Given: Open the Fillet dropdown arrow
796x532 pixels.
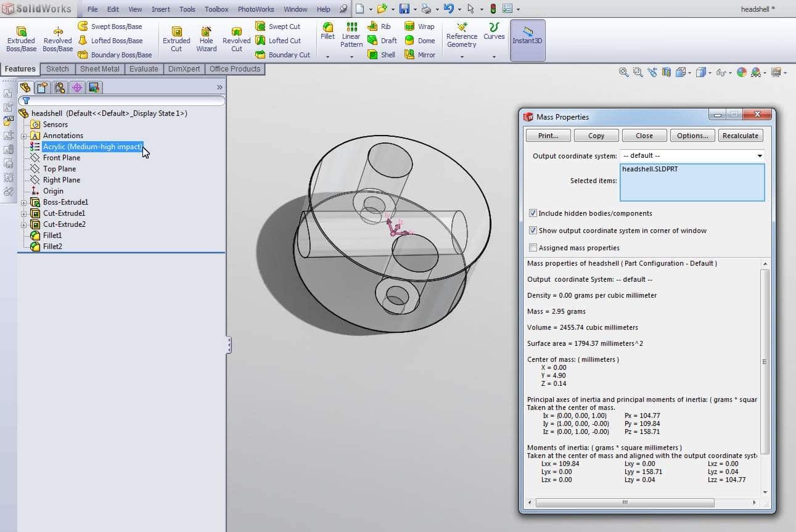Looking at the screenshot, I should pyautogui.click(x=328, y=57).
